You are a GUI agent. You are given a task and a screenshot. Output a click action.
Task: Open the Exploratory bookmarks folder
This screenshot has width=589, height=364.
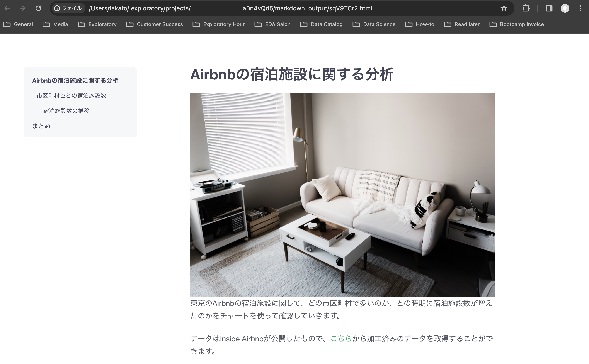pos(97,24)
